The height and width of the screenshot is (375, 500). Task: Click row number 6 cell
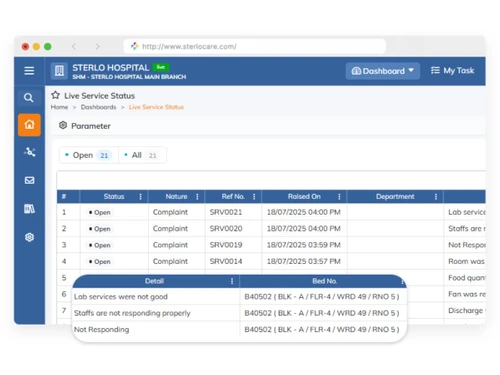point(64,294)
